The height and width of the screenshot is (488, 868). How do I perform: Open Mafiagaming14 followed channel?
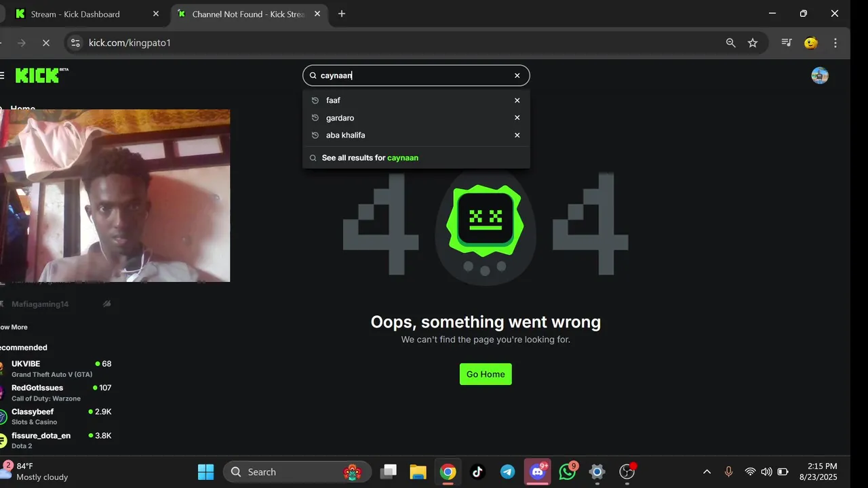56,304
